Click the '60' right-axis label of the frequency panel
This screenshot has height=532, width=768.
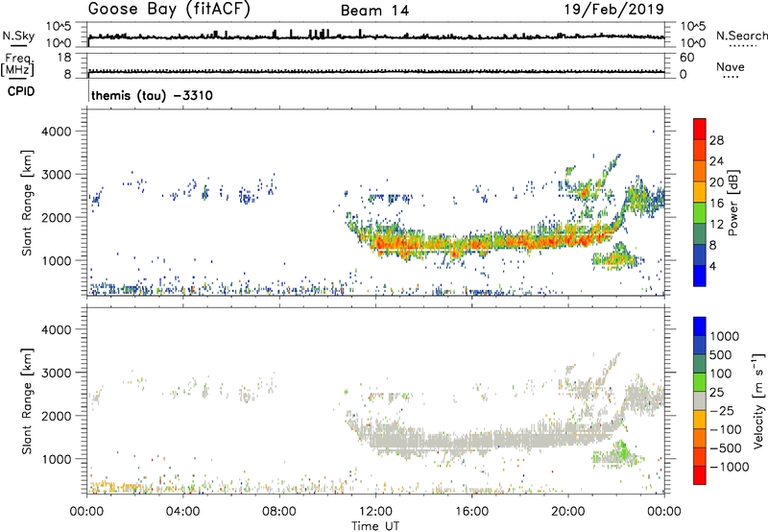686,58
